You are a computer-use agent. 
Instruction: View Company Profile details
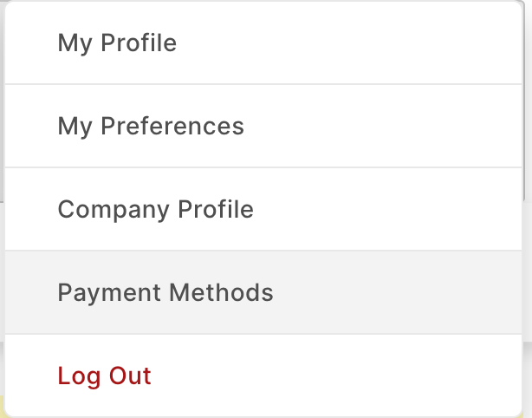pos(263,209)
